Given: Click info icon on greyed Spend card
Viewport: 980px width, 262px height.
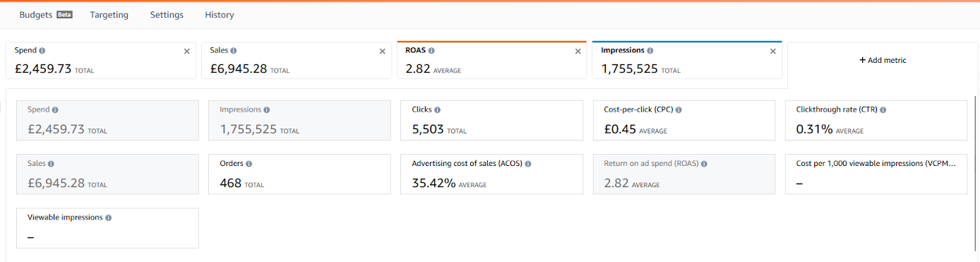Looking at the screenshot, I should pyautogui.click(x=55, y=110).
